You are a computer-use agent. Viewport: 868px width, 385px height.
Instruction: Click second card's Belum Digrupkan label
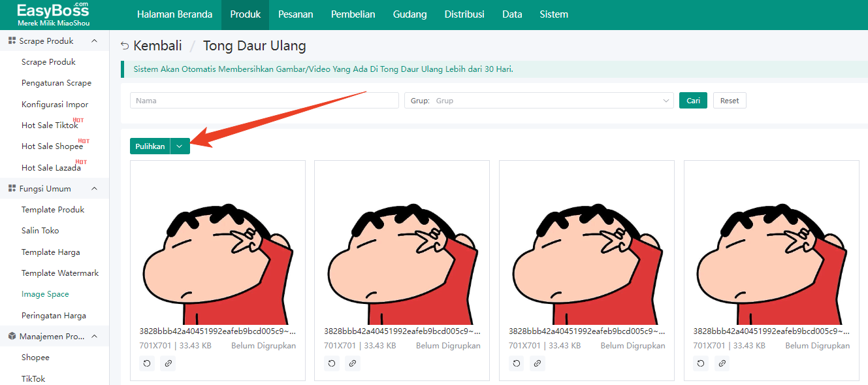pyautogui.click(x=448, y=346)
